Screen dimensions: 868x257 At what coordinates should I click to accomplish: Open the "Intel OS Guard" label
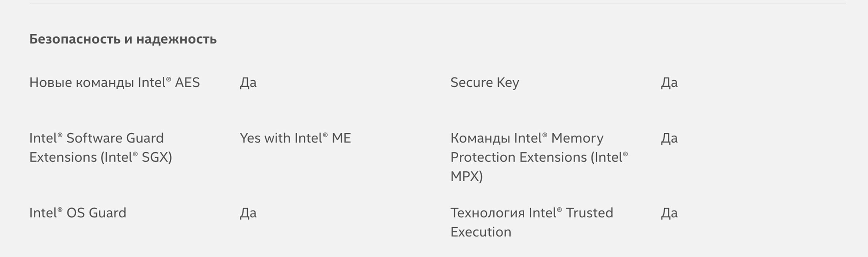click(78, 213)
